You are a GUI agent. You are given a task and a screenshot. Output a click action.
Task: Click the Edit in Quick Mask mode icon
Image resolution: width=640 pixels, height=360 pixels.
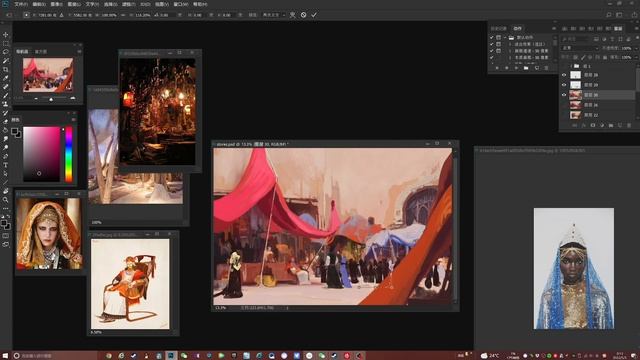tap(6, 236)
